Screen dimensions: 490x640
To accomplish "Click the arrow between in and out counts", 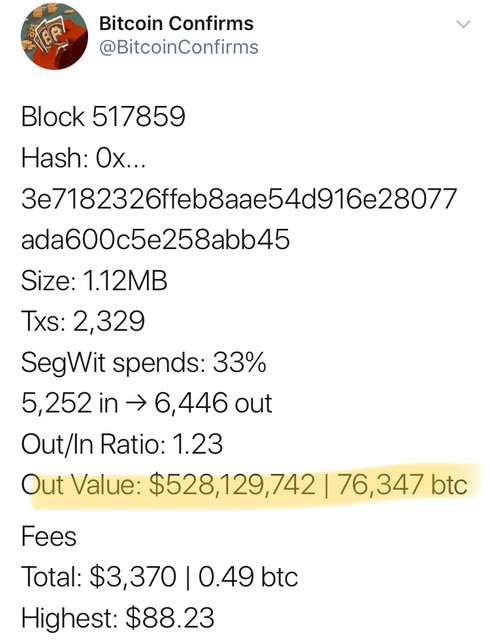I will click(x=136, y=404).
